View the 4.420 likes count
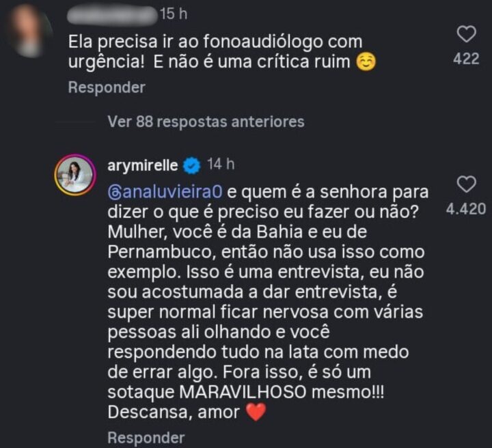This screenshot has height=448, width=492. [466, 209]
